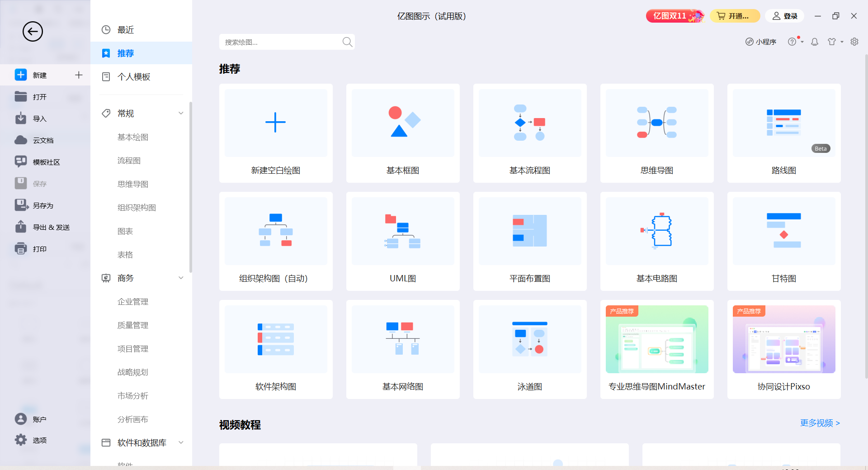This screenshot has width=868, height=470.
Task: Open theme shirt dropdown arrow
Action: coord(842,42)
